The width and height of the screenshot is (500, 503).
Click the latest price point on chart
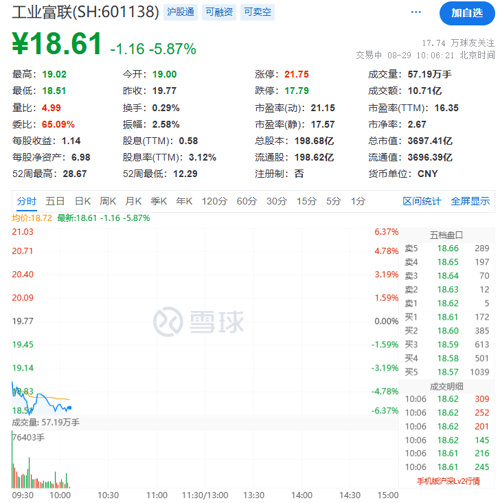[x=70, y=407]
